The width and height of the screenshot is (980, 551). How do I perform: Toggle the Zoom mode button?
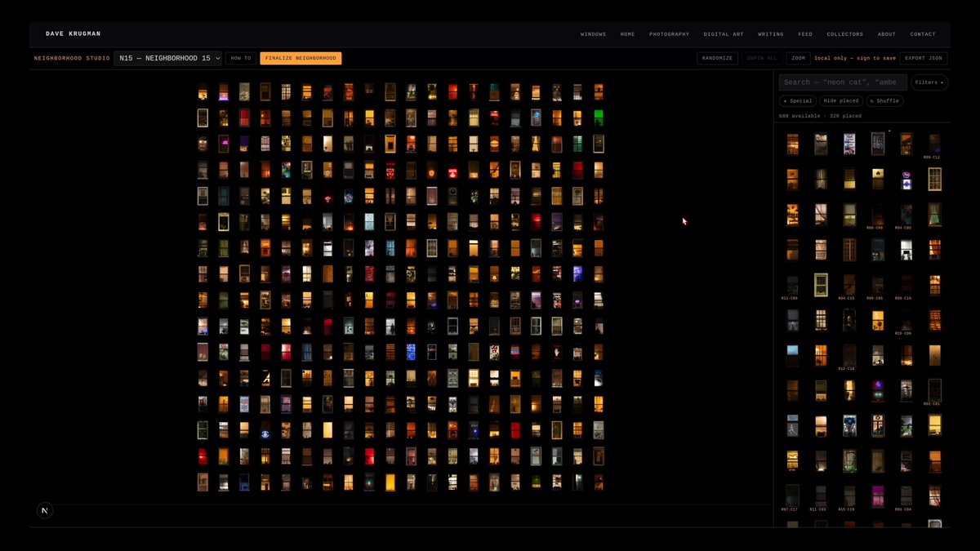tap(798, 58)
